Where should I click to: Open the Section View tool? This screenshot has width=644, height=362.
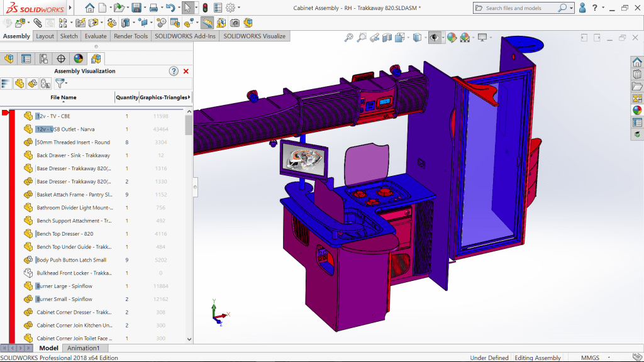pyautogui.click(x=387, y=38)
